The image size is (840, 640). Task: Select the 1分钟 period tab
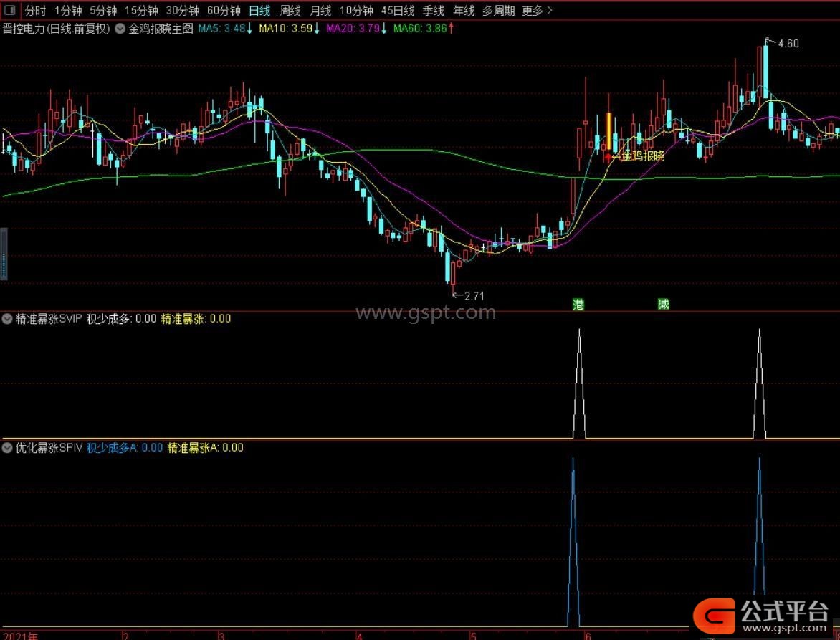68,11
